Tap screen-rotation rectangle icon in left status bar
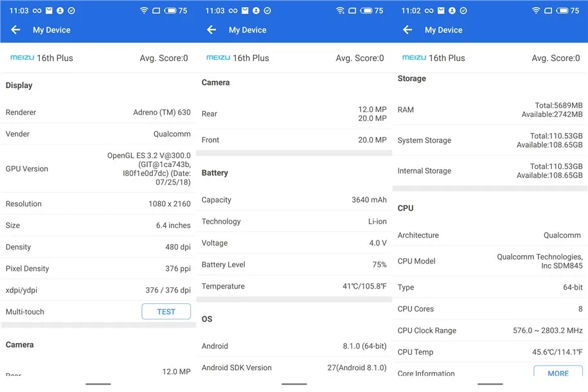This screenshot has width=588, height=392. [156, 10]
